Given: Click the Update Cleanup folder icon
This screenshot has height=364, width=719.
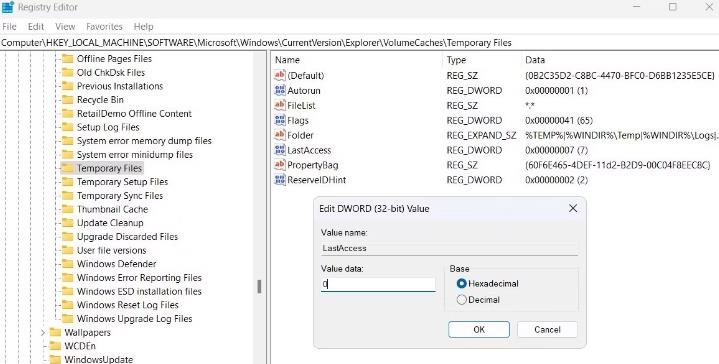Looking at the screenshot, I should [x=67, y=223].
